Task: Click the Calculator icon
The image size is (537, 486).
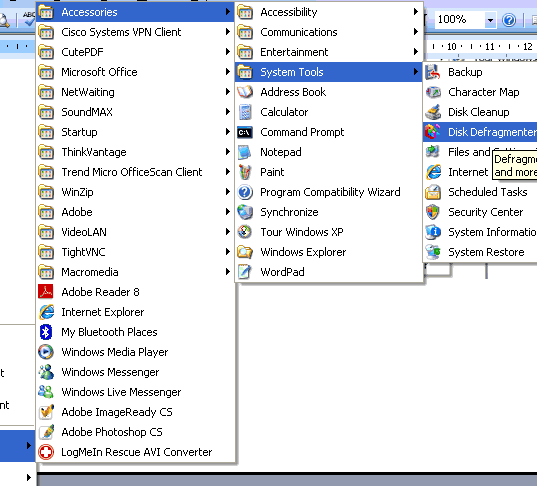Action: (x=245, y=112)
